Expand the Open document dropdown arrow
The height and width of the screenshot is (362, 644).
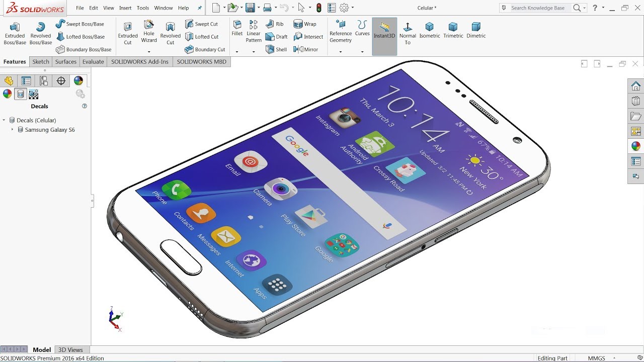point(240,8)
